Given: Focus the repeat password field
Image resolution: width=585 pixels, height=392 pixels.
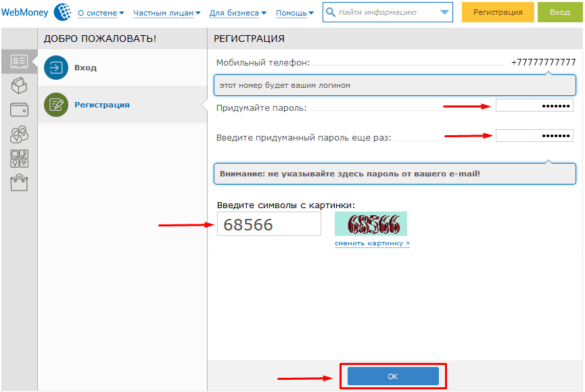Looking at the screenshot, I should pyautogui.click(x=534, y=135).
